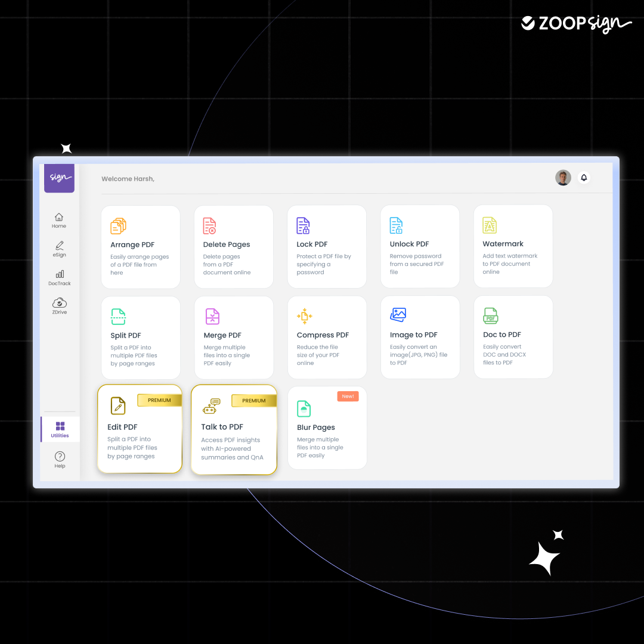Select the Image to PDF converter
Image resolution: width=644 pixels, height=644 pixels.
pyautogui.click(x=420, y=337)
